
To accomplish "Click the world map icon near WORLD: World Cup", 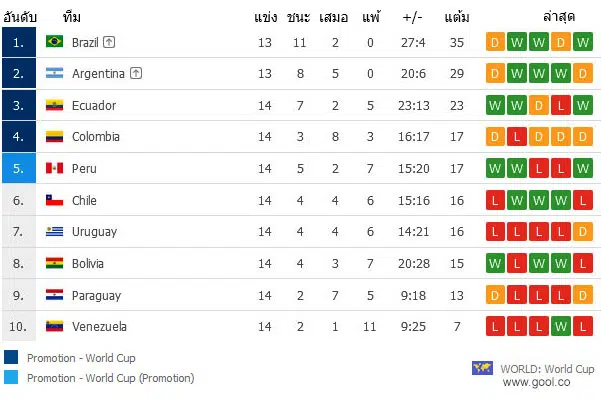I will click(482, 368).
